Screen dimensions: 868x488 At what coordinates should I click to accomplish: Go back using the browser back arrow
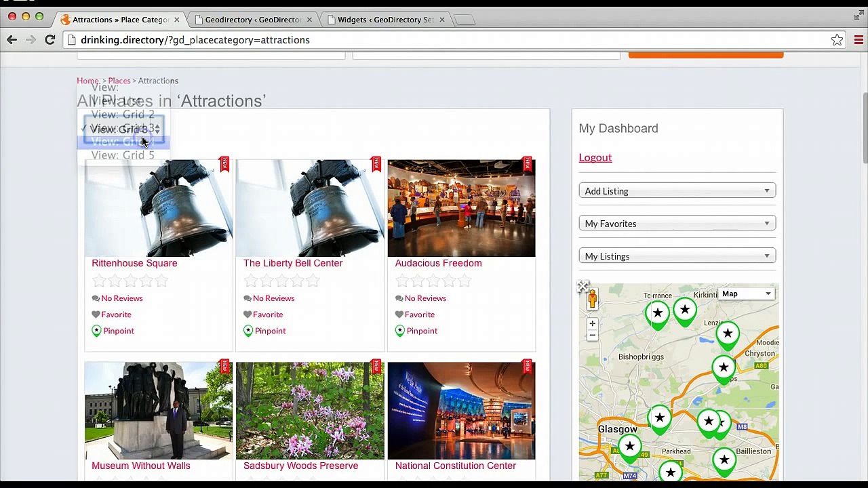(x=12, y=40)
